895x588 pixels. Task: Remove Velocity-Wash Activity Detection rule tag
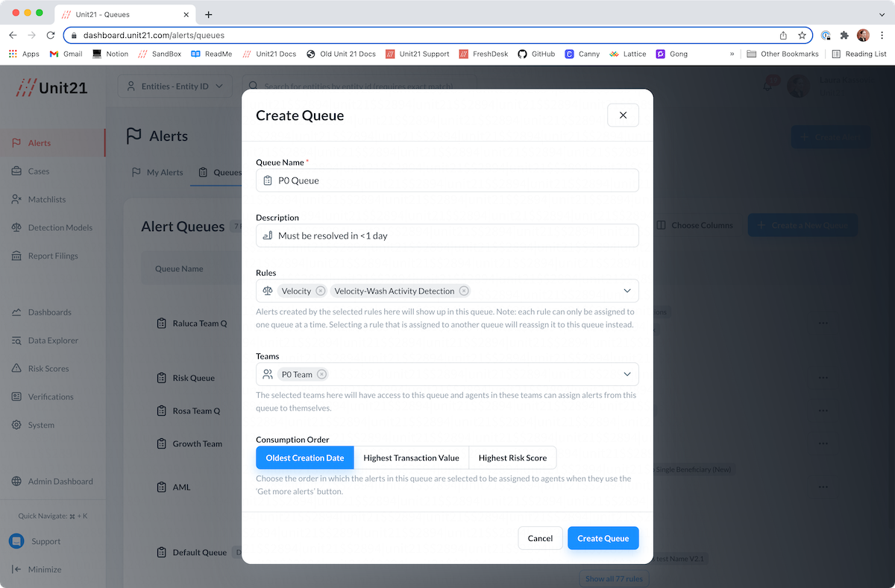pyautogui.click(x=463, y=291)
